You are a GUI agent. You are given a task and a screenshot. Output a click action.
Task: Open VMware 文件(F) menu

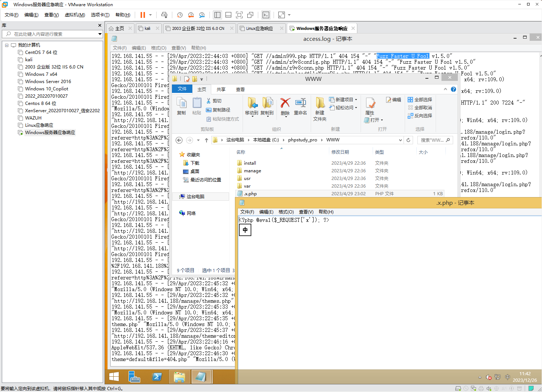[12, 15]
